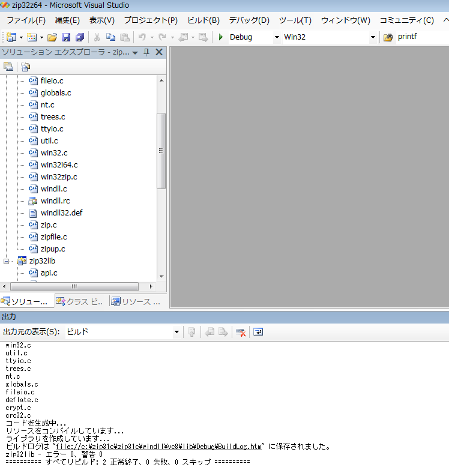Click the Redo arrow icon
Screen dimensions: 449x476
[163, 37]
